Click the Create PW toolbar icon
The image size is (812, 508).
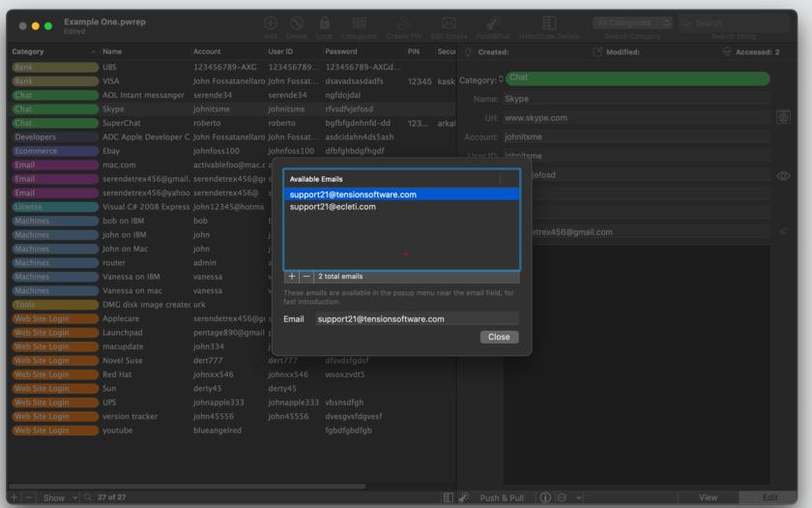[403, 23]
